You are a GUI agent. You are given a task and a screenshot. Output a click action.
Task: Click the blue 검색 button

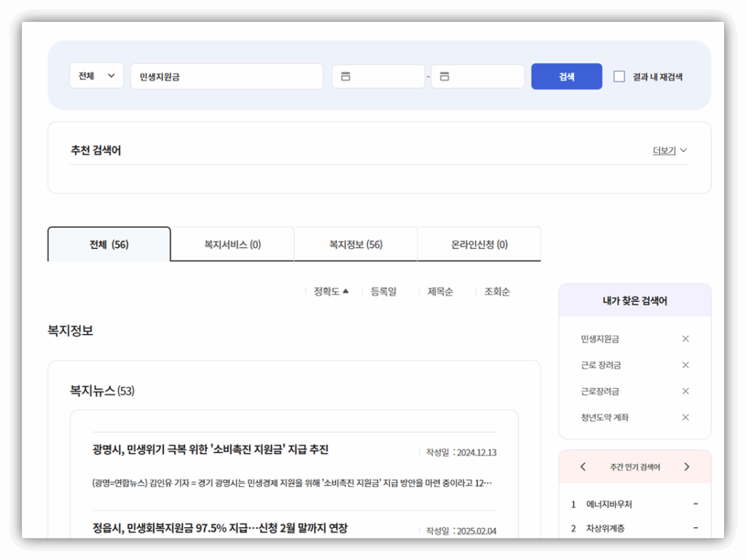567,76
